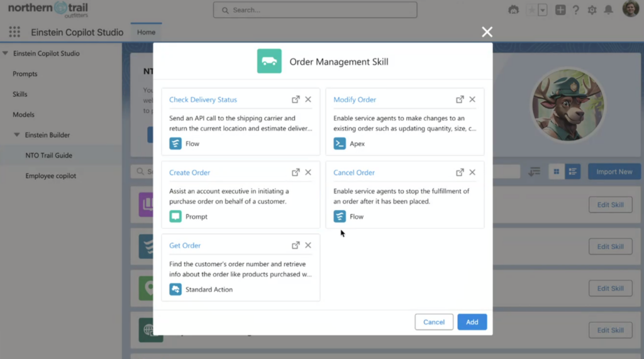The width and height of the screenshot is (644, 359).
Task: Click the Cancel button in the dialog
Action: click(434, 322)
